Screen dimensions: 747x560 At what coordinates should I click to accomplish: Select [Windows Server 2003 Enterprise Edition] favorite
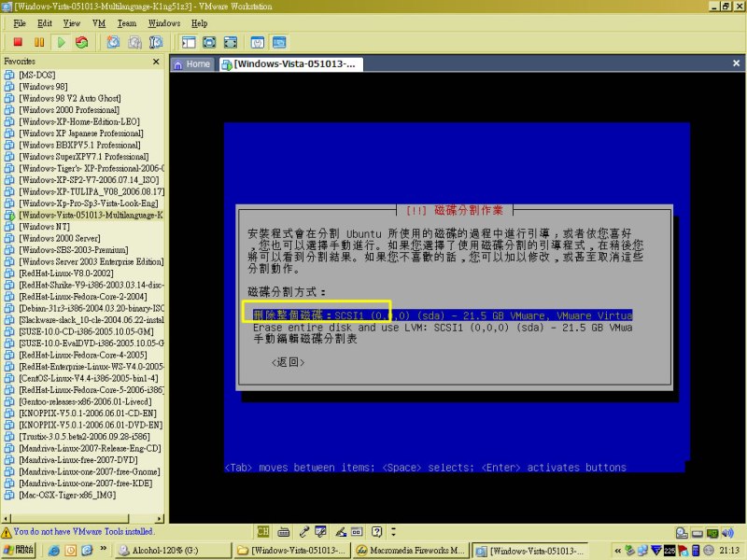pos(91,261)
